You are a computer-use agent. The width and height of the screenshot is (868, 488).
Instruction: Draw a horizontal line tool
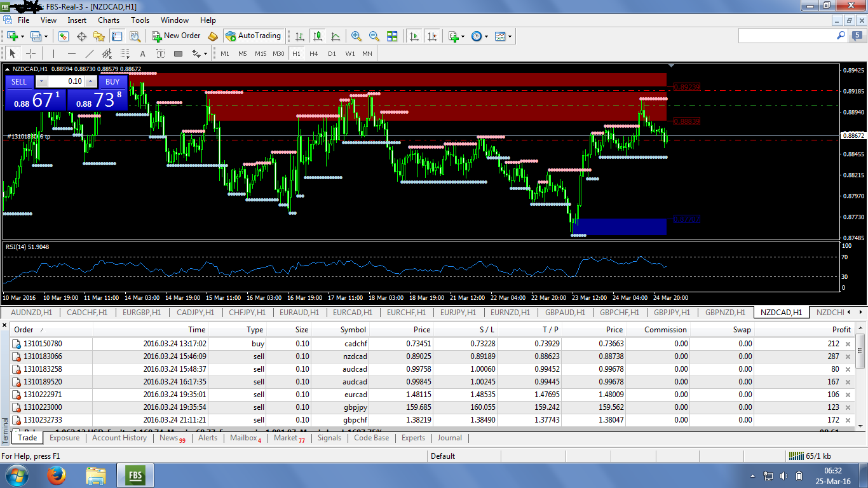pyautogui.click(x=71, y=53)
